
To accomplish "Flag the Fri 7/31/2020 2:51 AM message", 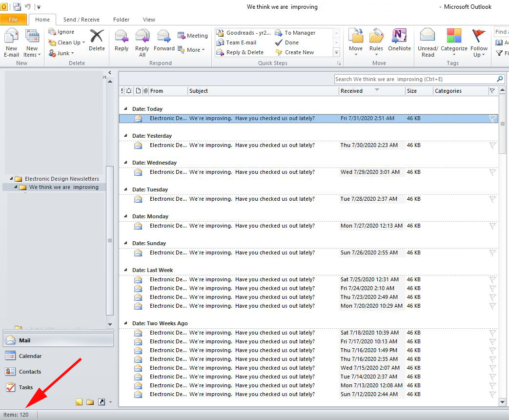I will tap(492, 118).
